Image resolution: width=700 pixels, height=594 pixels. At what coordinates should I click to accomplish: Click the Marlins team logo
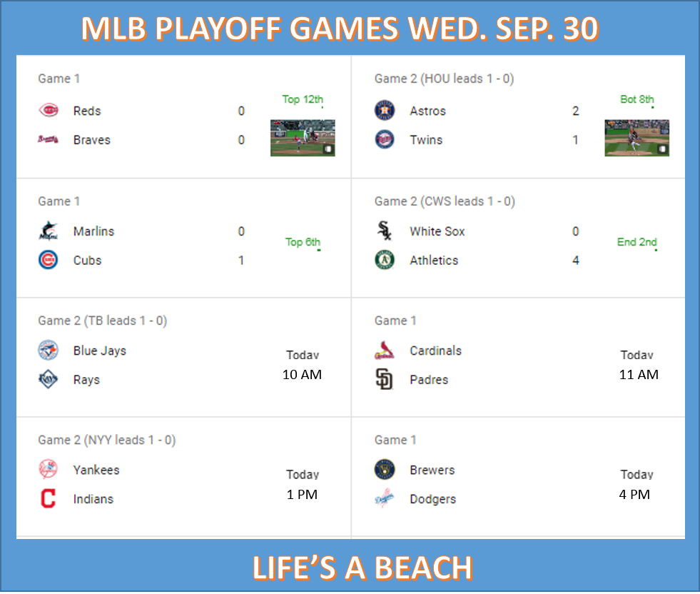click(x=49, y=231)
